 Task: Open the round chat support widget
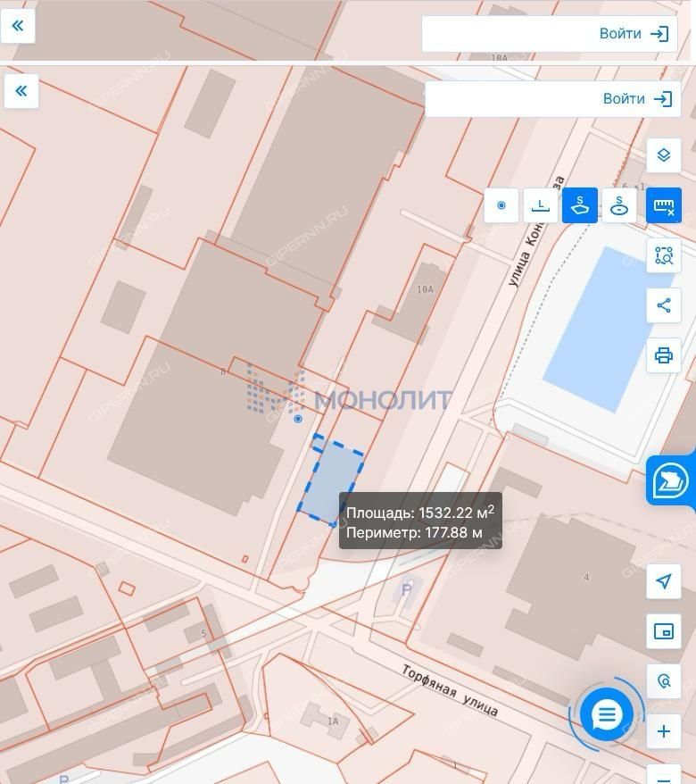pyautogui.click(x=607, y=714)
